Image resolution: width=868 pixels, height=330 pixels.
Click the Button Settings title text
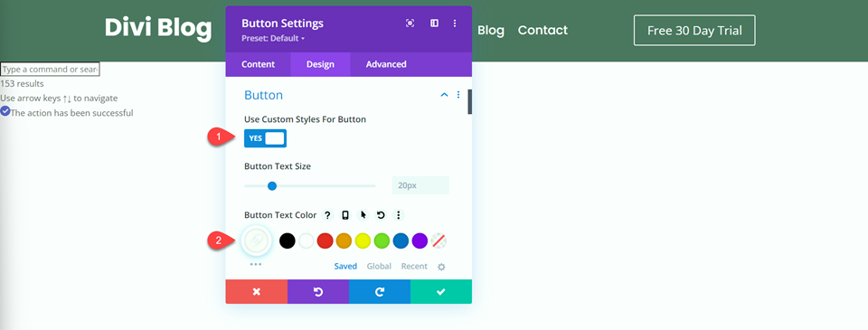[x=282, y=24]
